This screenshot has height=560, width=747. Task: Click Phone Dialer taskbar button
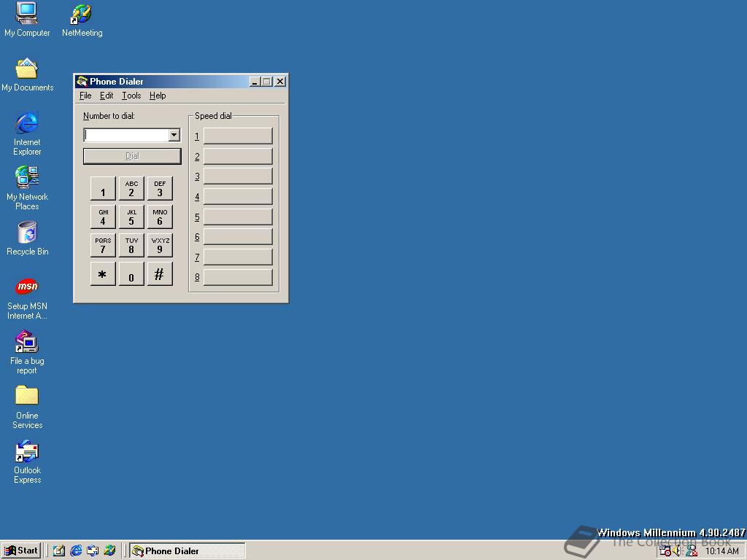[x=187, y=551]
